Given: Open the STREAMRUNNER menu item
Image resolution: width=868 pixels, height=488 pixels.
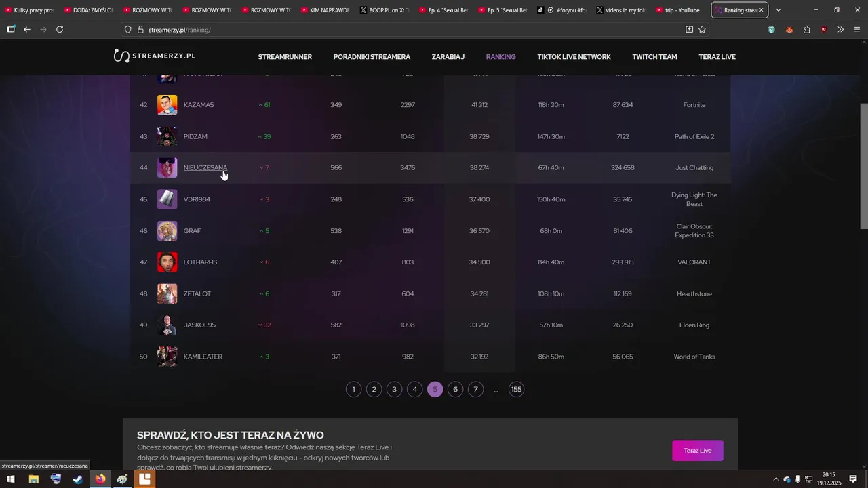Looking at the screenshot, I should click(285, 57).
